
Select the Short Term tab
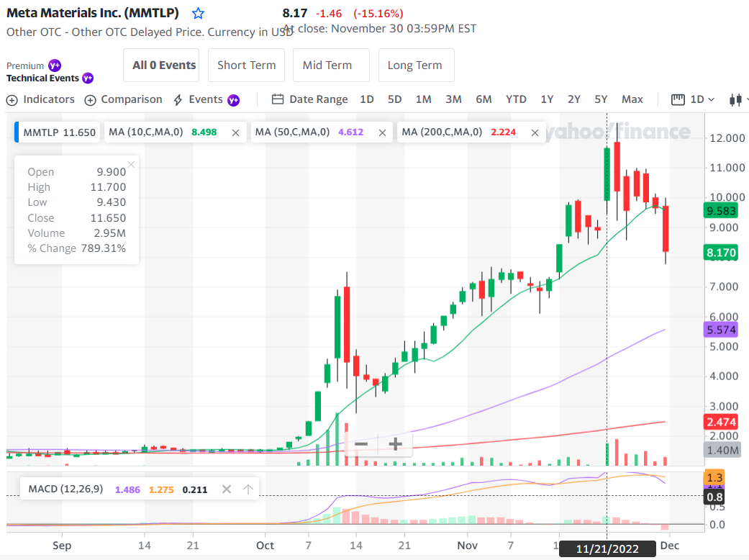point(247,65)
